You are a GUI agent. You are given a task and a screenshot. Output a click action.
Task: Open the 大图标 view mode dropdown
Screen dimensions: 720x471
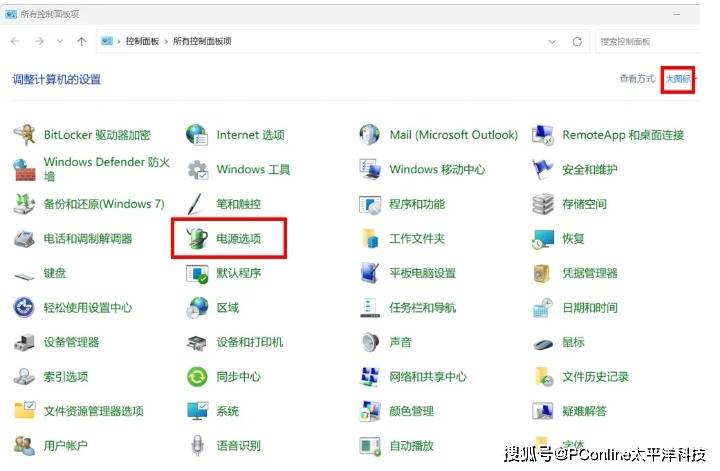(680, 79)
